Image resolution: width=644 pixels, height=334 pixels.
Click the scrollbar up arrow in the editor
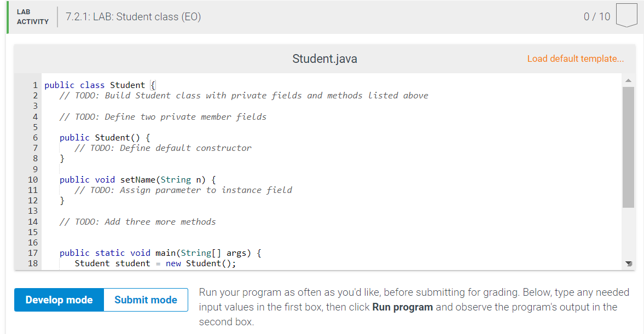pos(628,79)
